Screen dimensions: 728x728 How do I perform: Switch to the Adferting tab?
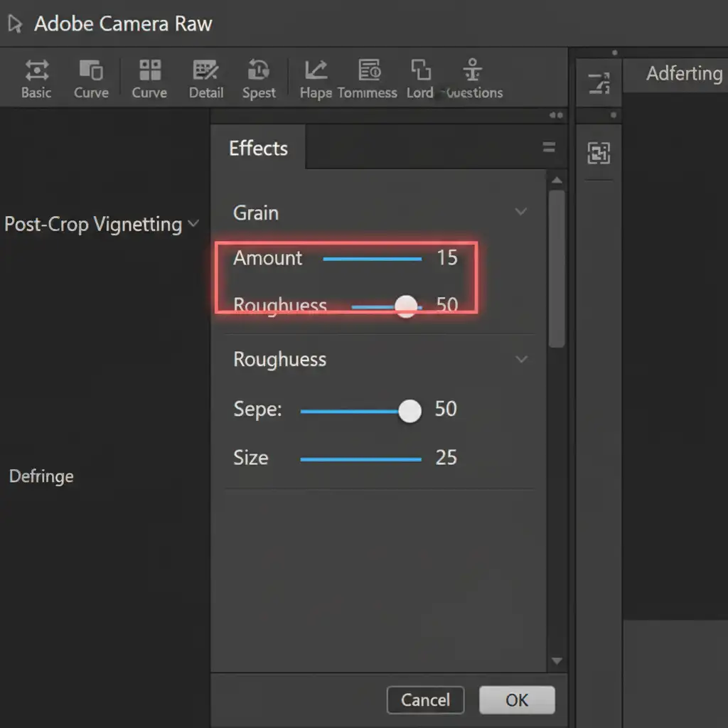pos(682,74)
